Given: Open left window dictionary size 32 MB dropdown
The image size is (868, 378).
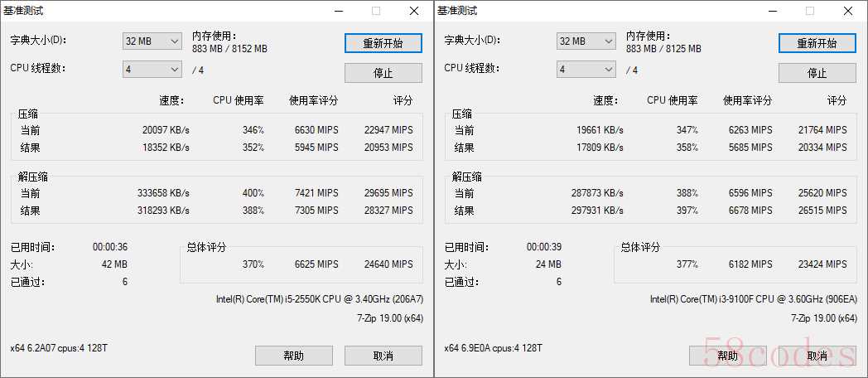Looking at the screenshot, I should 152,41.
